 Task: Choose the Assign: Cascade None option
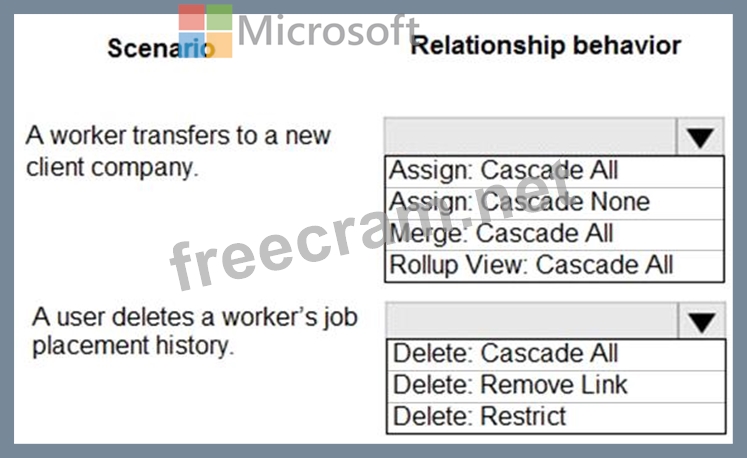click(x=519, y=202)
